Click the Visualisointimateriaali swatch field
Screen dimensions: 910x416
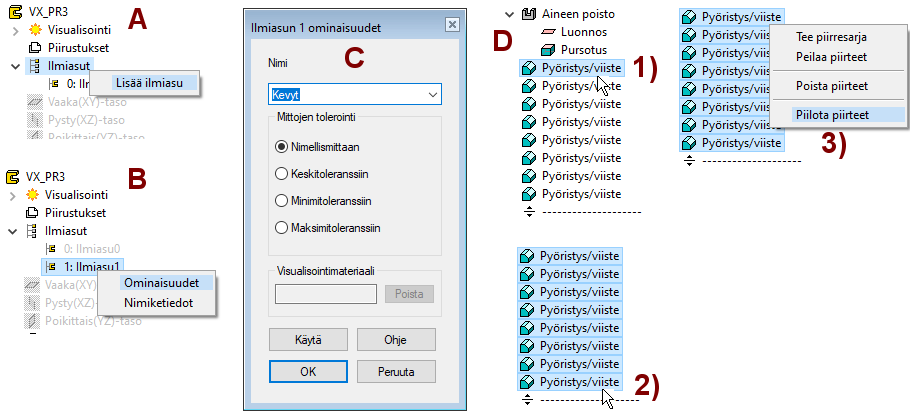point(325,294)
